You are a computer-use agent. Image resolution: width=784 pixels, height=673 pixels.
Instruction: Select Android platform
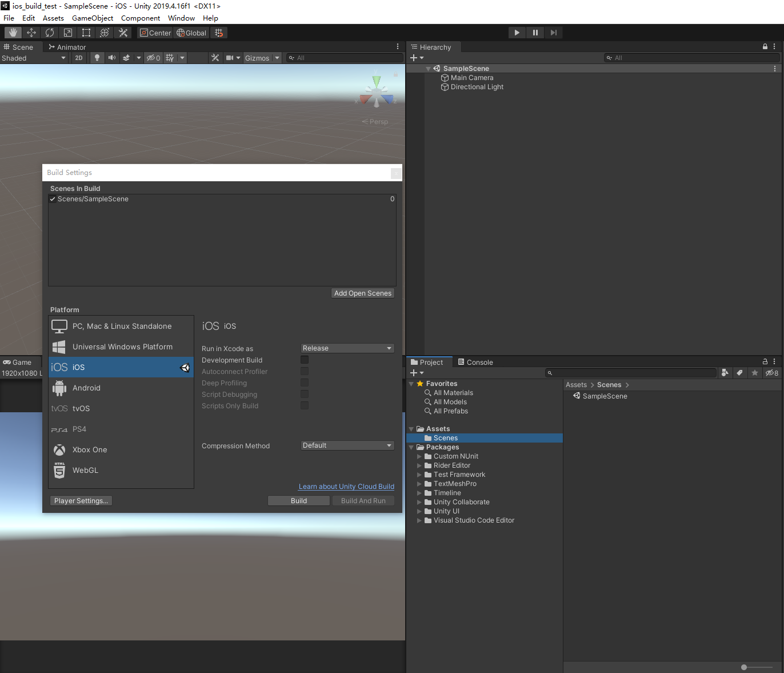[x=121, y=388]
